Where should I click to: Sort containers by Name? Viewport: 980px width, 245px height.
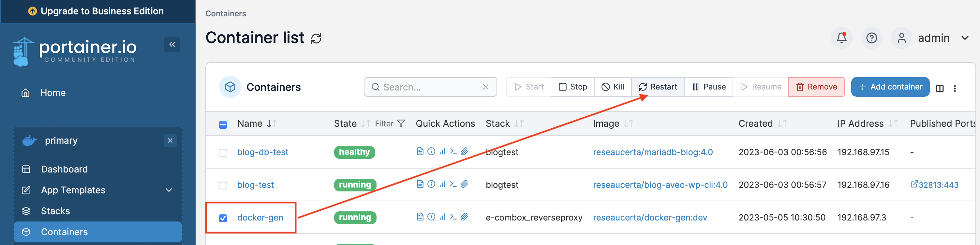point(257,124)
